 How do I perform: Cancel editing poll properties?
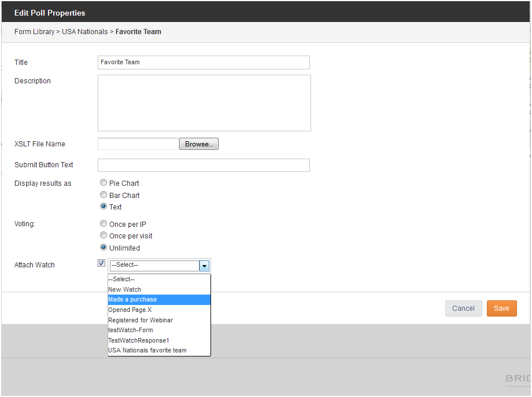coord(463,308)
